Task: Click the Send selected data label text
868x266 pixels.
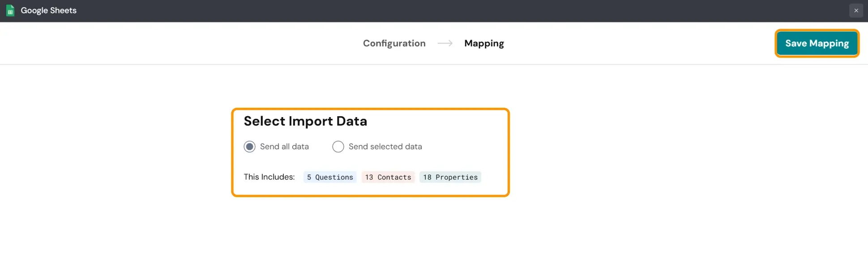Action: tap(385, 147)
